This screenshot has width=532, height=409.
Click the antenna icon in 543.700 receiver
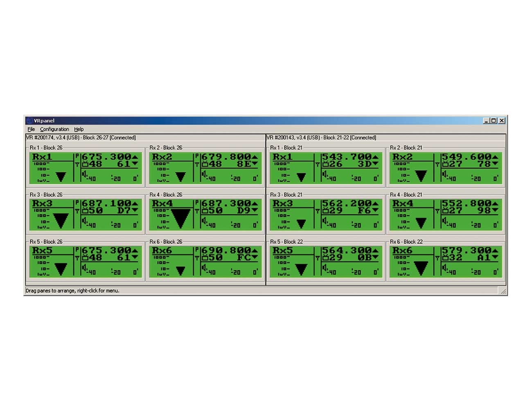[x=317, y=164]
